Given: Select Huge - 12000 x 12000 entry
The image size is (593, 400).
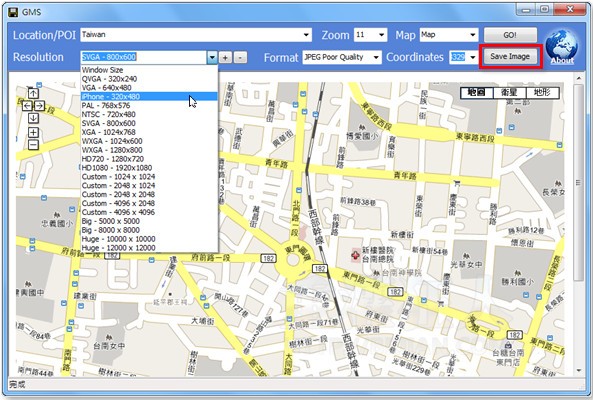Looking at the screenshot, I should click(149, 248).
